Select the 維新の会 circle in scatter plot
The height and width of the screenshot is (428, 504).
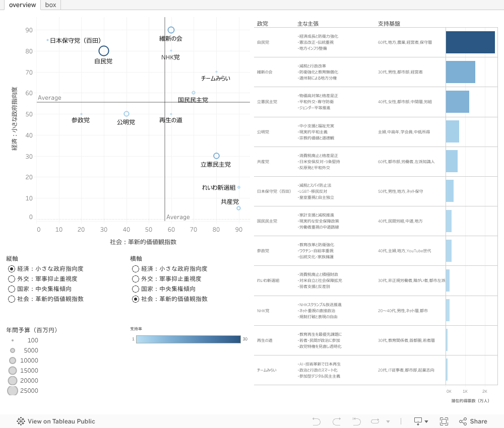click(x=171, y=30)
